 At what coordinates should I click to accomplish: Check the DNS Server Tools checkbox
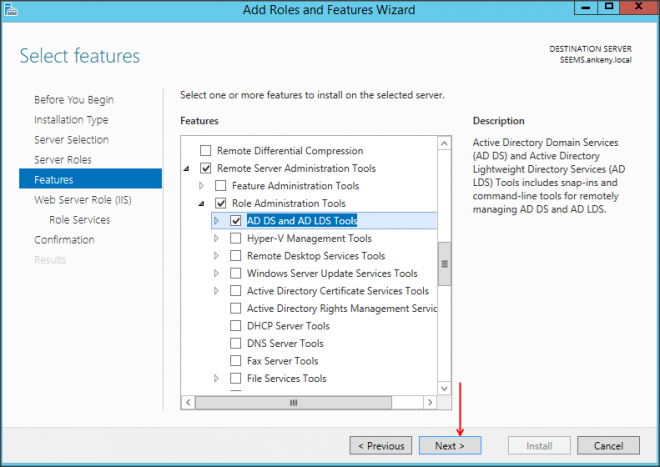point(236,343)
